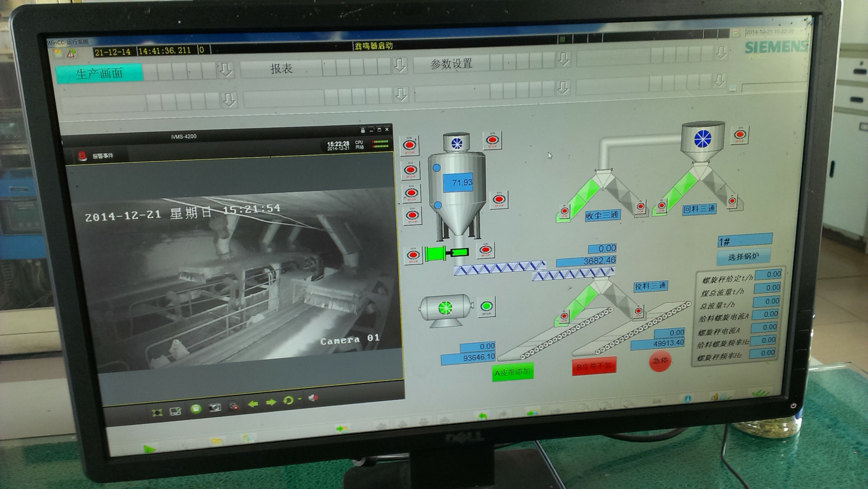The height and width of the screenshot is (489, 868).
Task: Toggle ON/STOP switch beside upper-right hopper fan
Action: coord(740,135)
